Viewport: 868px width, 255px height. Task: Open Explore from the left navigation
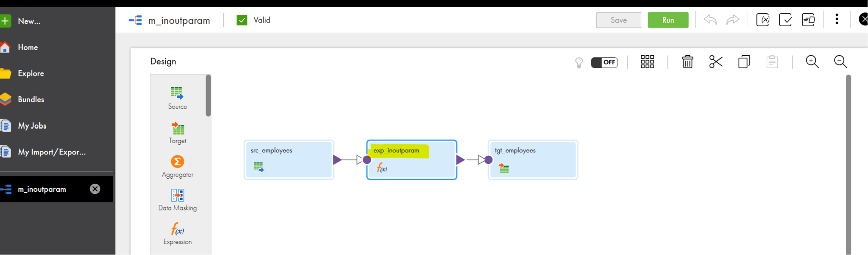tap(31, 73)
